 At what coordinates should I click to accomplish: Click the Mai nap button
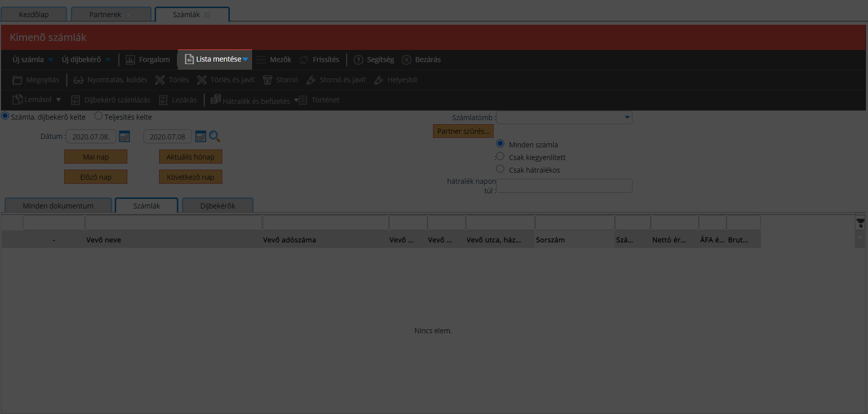95,157
